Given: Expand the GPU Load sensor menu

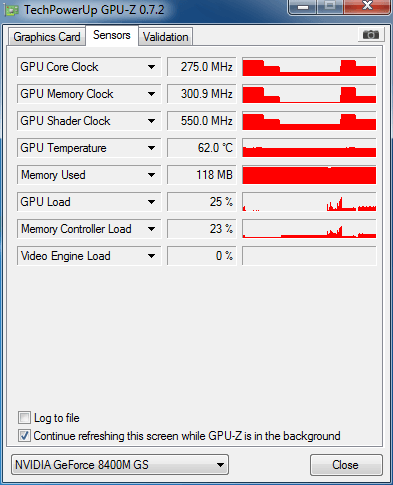Looking at the screenshot, I should [x=151, y=202].
